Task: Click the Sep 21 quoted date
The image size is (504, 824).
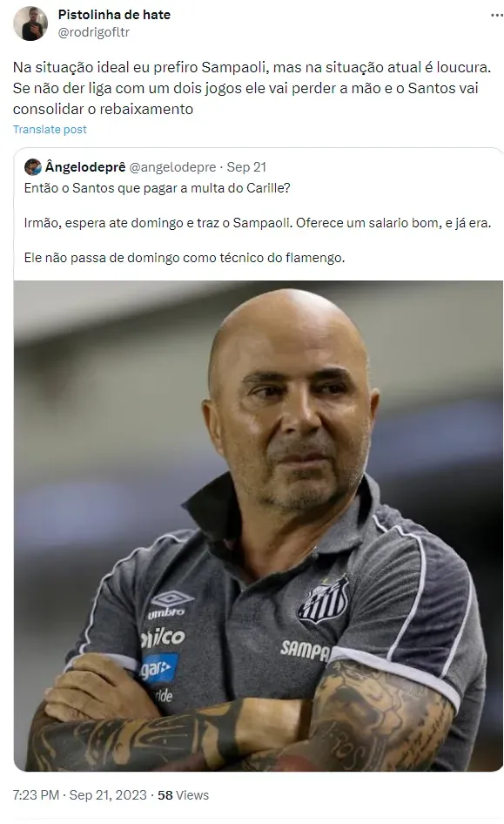Action: pyautogui.click(x=246, y=167)
